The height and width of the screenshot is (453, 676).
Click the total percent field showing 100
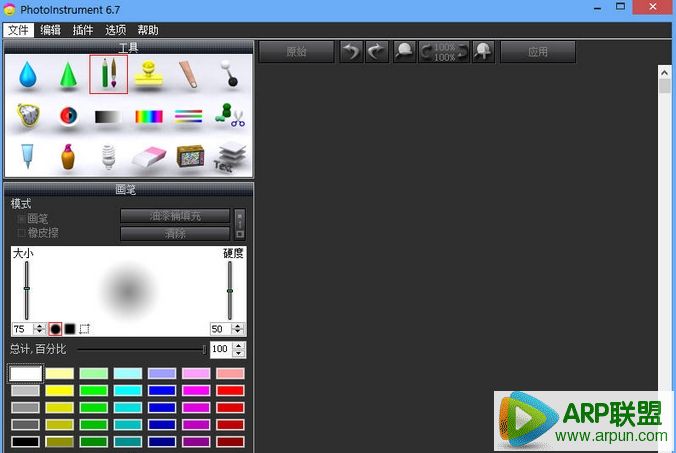222,349
